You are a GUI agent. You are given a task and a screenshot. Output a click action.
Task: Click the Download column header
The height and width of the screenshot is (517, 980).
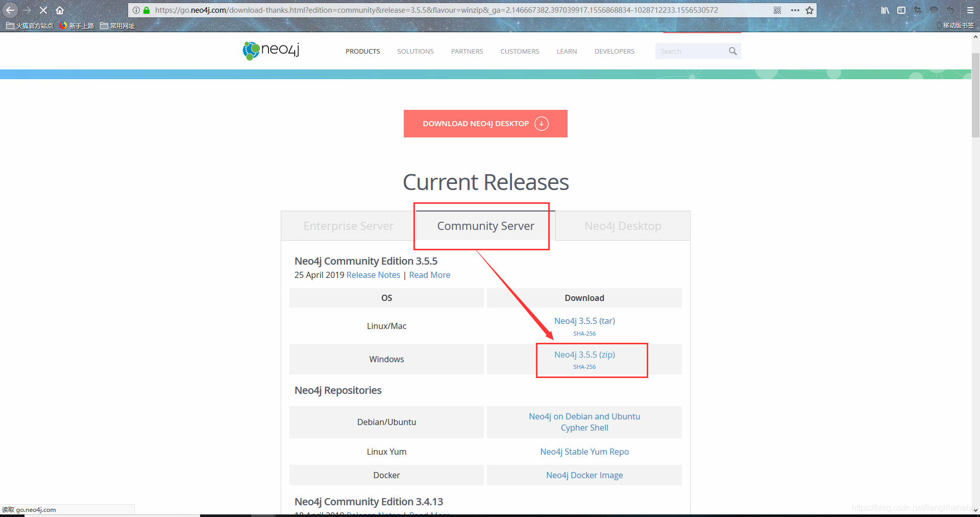coord(584,298)
